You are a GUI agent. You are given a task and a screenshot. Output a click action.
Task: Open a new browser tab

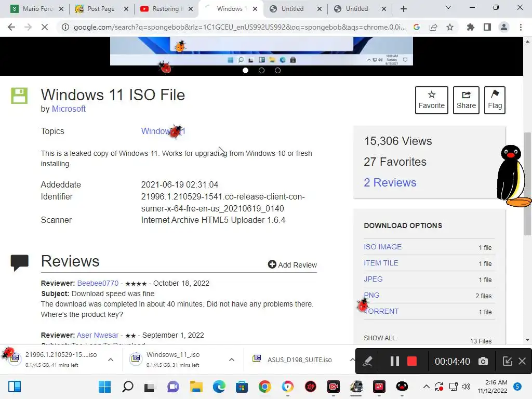tap(403, 9)
